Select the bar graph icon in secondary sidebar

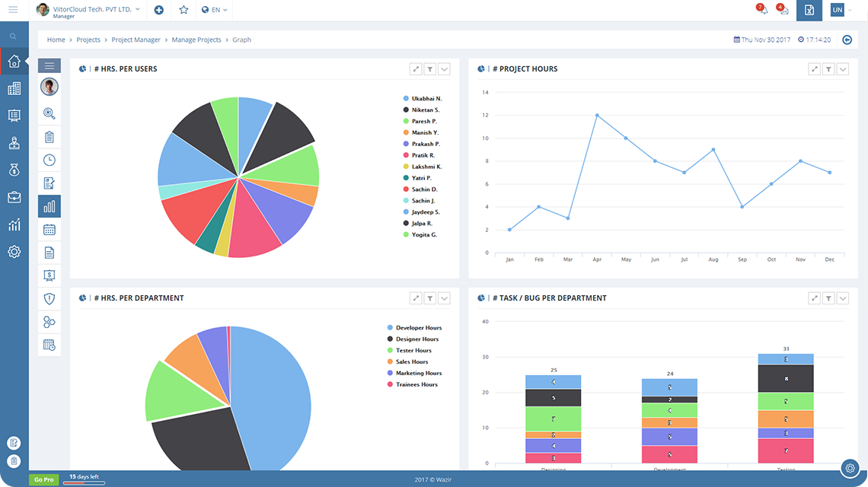click(x=49, y=206)
